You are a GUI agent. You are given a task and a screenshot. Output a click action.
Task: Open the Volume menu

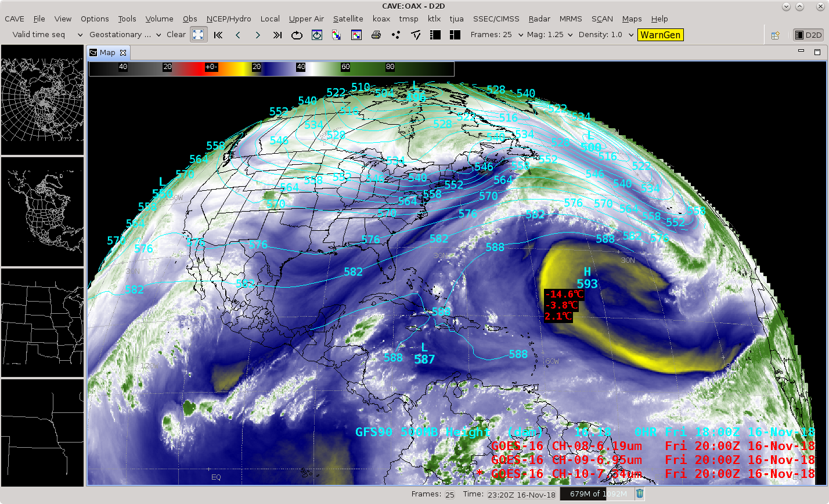tap(159, 19)
